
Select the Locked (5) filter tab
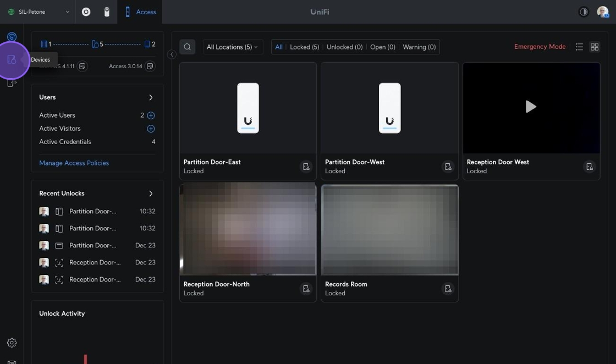point(304,47)
